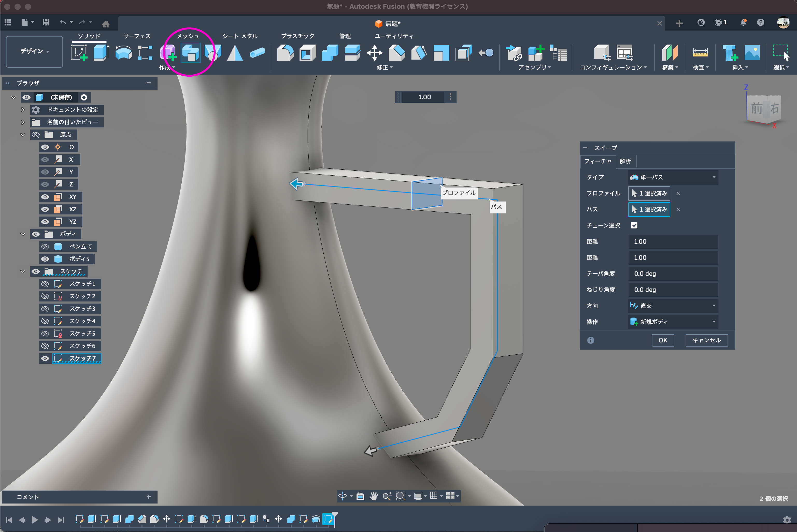Select the Revolve tool icon
Viewport: 797px width, 532px height.
(x=124, y=53)
